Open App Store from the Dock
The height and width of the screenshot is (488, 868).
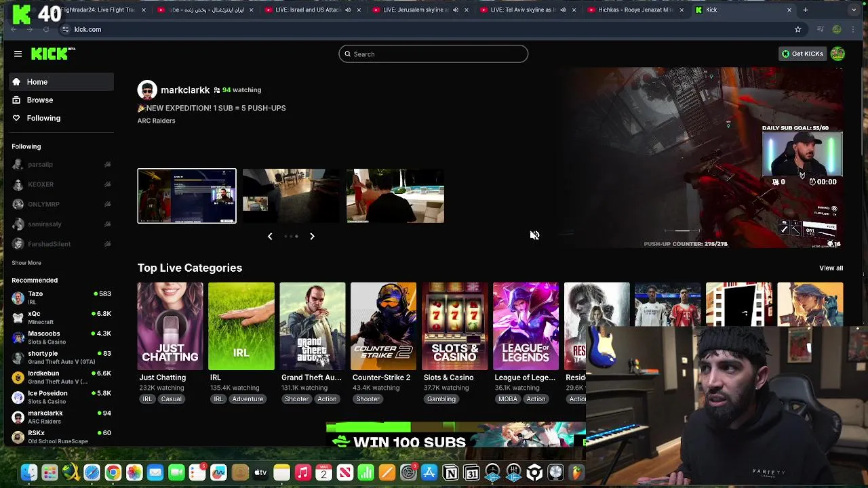[429, 472]
